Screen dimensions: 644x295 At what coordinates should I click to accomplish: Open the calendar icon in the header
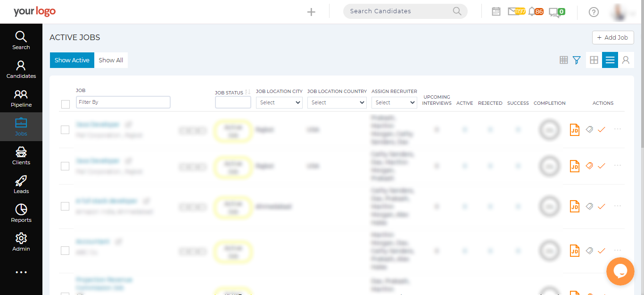(x=496, y=11)
